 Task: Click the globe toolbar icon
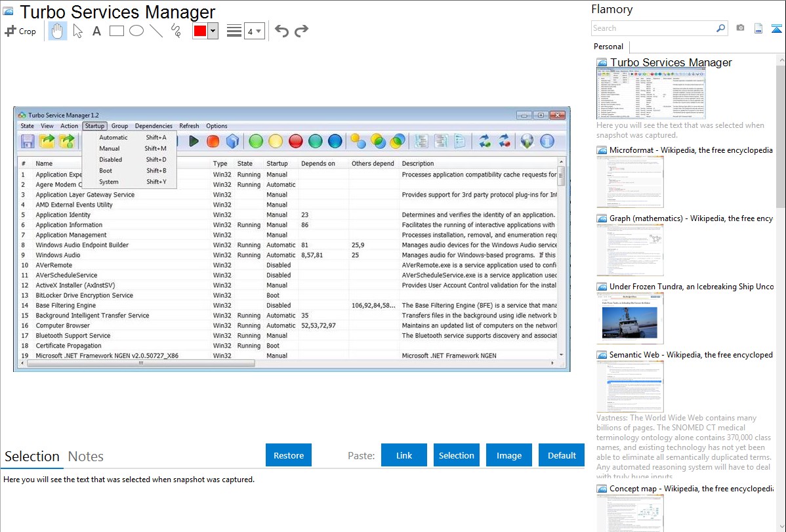coord(527,142)
